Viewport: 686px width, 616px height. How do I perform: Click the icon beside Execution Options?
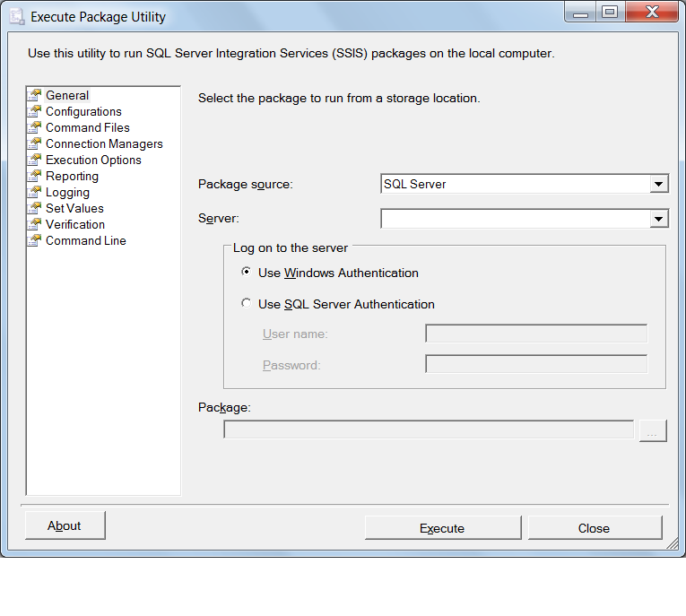pyautogui.click(x=35, y=160)
